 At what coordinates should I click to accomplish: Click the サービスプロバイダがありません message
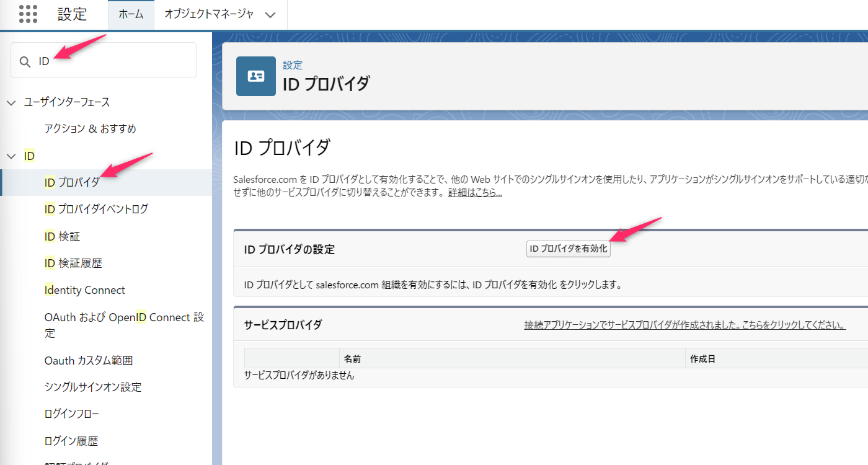(x=299, y=375)
